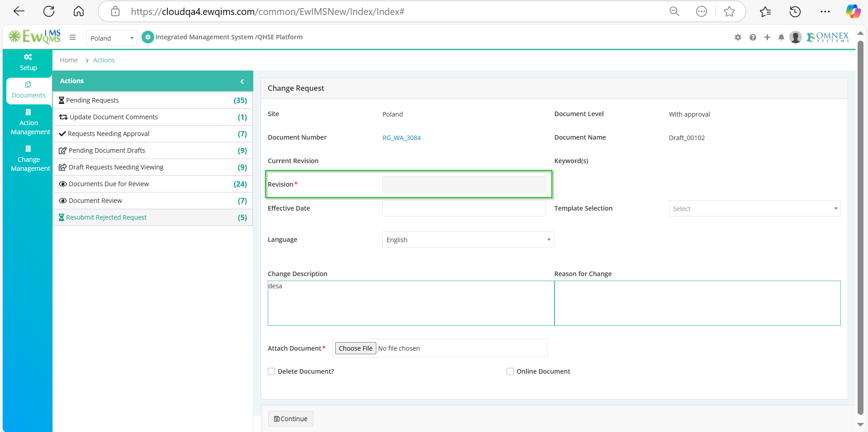
Task: Open Action Management in sidebar
Action: (x=30, y=122)
